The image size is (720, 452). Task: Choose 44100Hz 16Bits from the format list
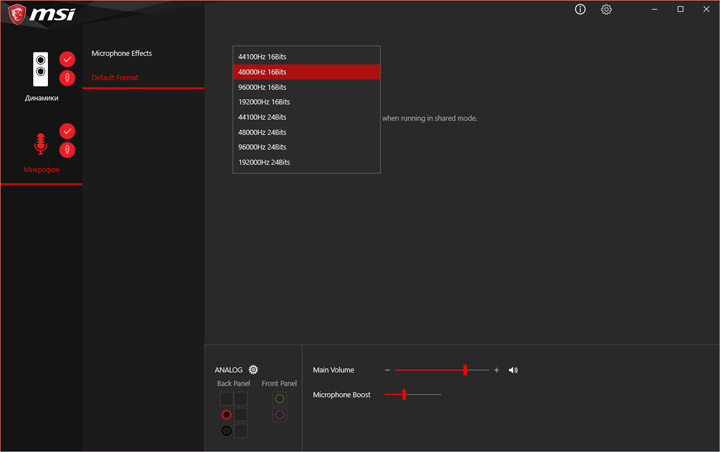click(306, 56)
